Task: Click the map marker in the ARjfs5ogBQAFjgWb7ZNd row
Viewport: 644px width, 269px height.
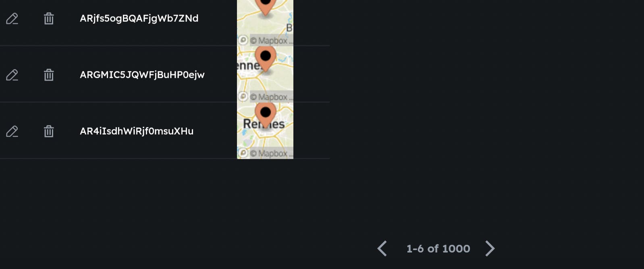Action: (266, 6)
